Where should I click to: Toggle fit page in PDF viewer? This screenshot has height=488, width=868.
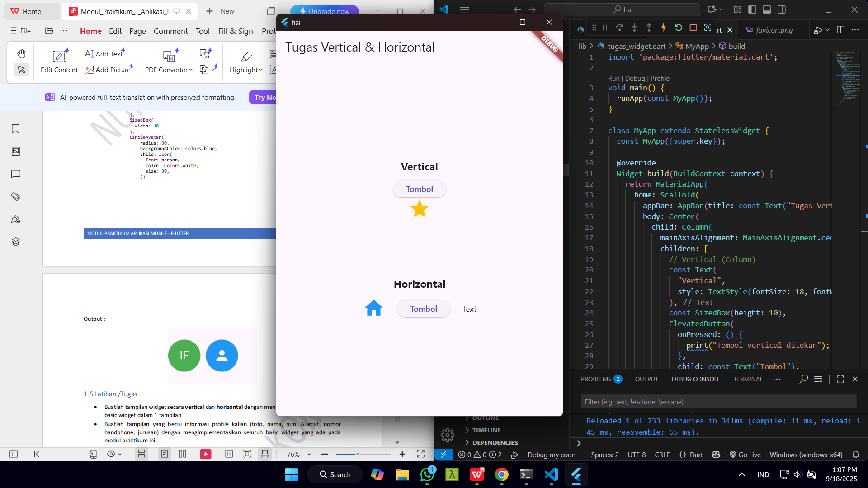coord(247,454)
